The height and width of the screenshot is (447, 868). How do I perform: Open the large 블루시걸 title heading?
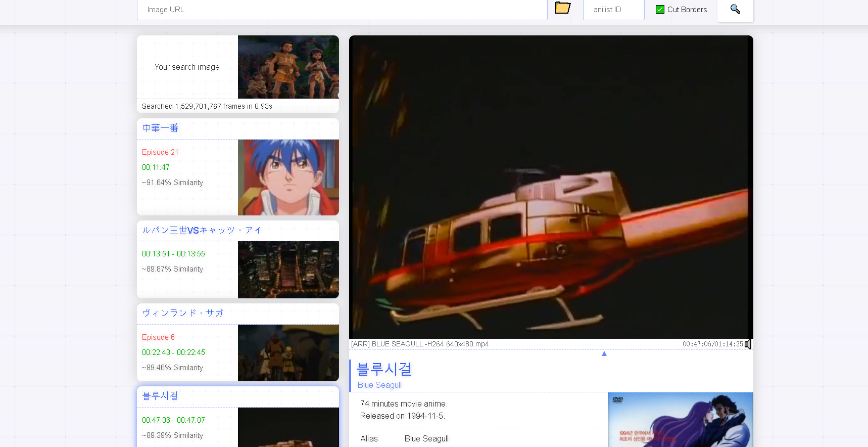point(384,370)
